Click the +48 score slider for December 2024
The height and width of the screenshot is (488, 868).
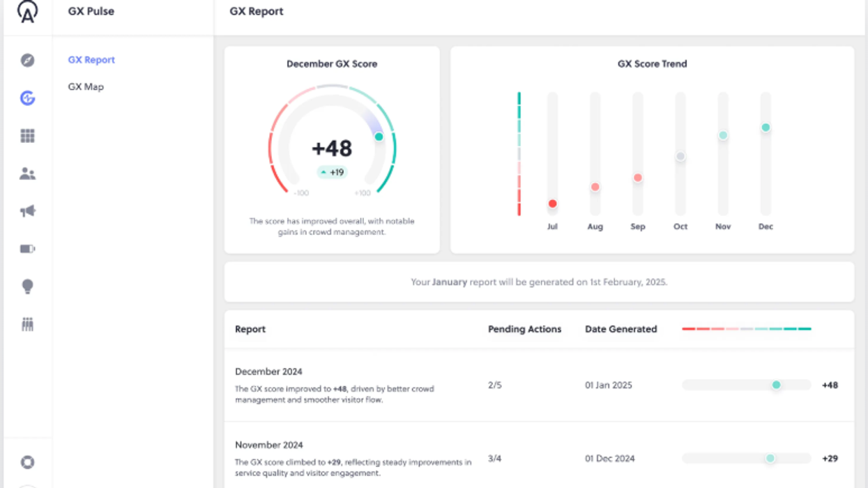(x=776, y=385)
